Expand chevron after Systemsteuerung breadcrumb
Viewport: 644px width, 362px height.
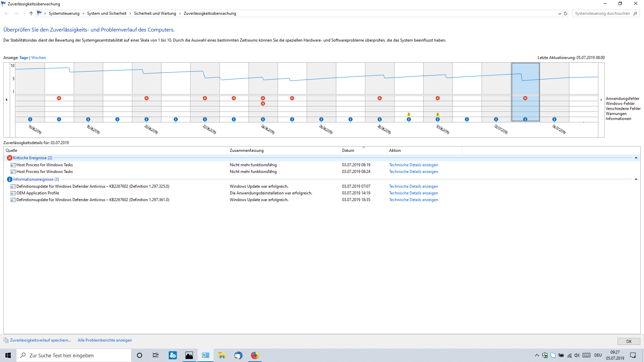pyautogui.click(x=83, y=13)
